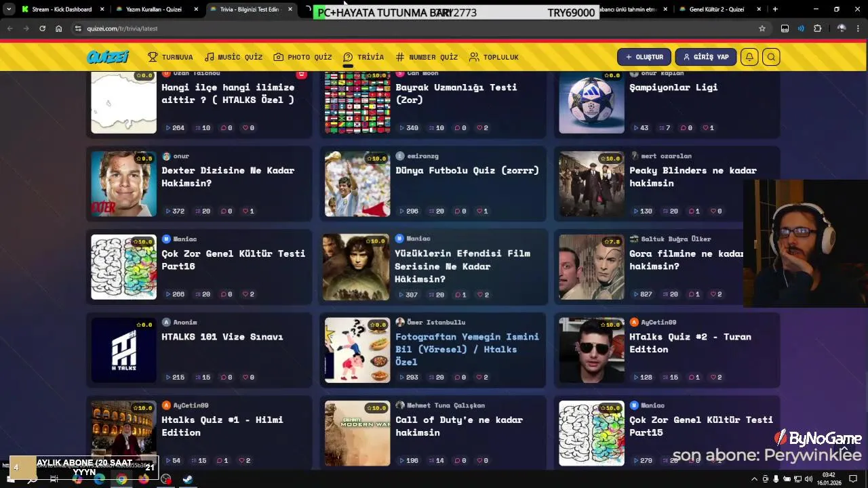Click author name onur on Dexter quiz
Viewport: 868px width, 488px height.
pos(181,156)
